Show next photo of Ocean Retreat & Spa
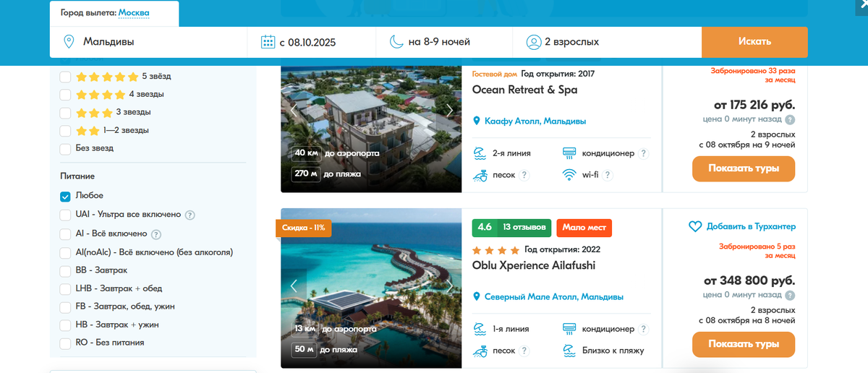This screenshot has height=373, width=868. [449, 111]
